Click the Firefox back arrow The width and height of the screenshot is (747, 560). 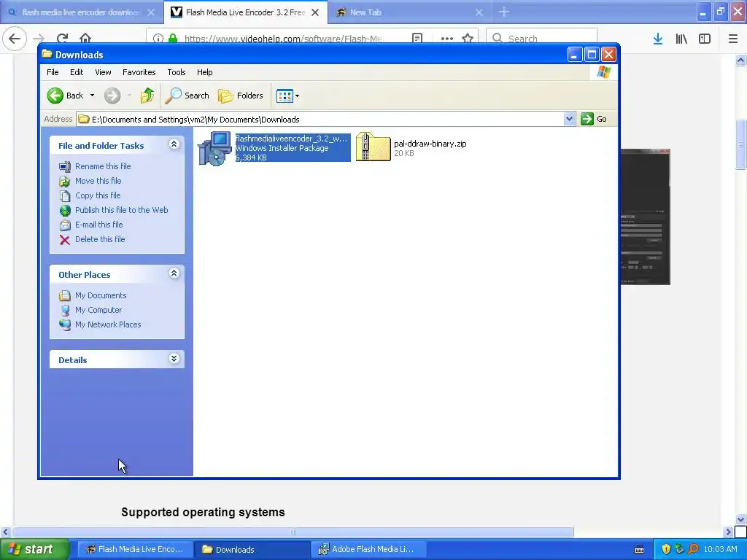15,39
